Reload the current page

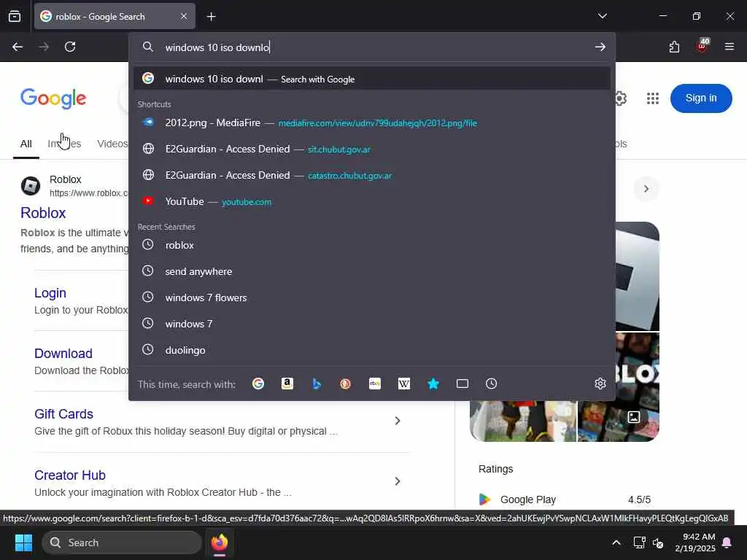(x=70, y=47)
